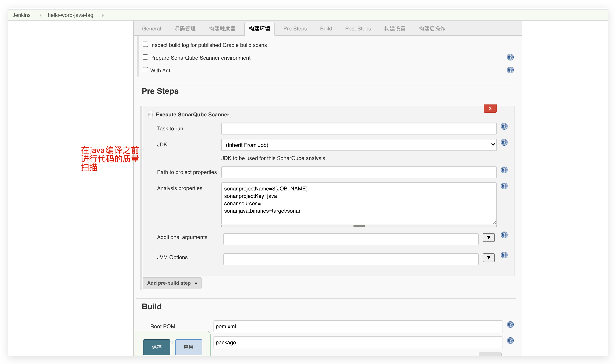Go to Jenkins home breadcrumb
Screen dimensions: 616x364
[22, 15]
